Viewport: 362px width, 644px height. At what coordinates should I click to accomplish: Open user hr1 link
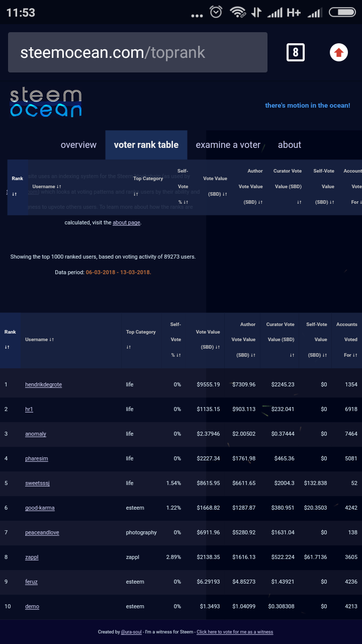tap(29, 409)
